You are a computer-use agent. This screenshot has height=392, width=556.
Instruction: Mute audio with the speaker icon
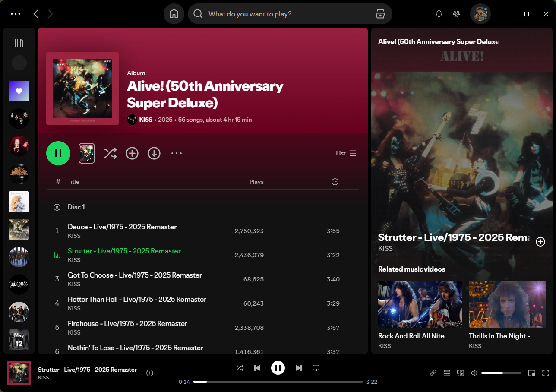[x=474, y=373]
